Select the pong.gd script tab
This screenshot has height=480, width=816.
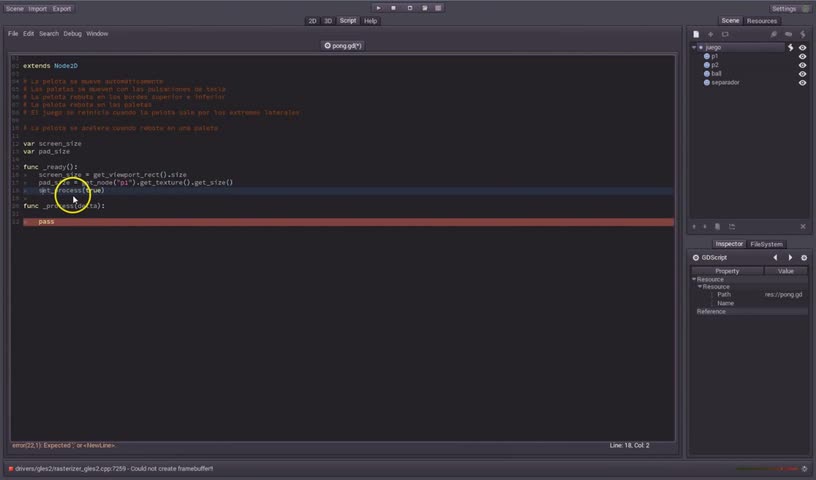pyautogui.click(x=343, y=46)
